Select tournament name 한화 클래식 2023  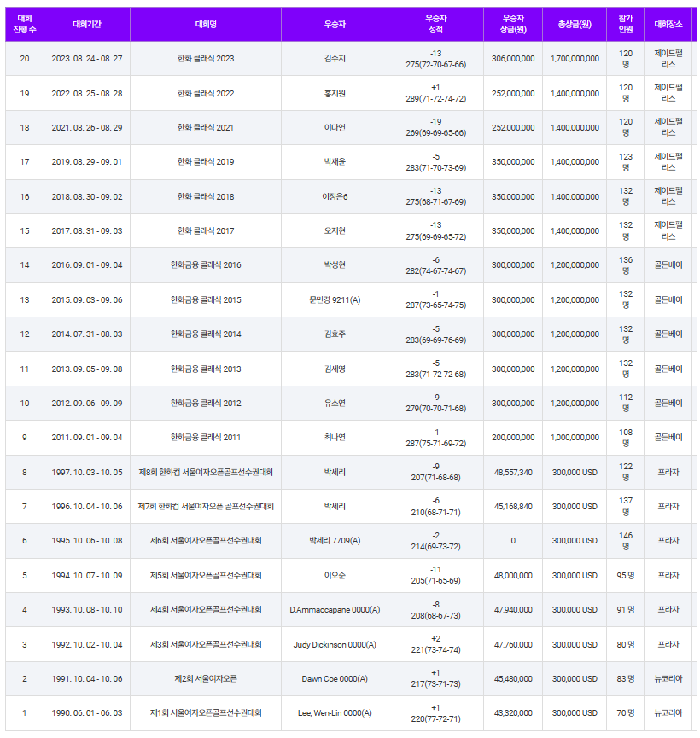coord(206,59)
